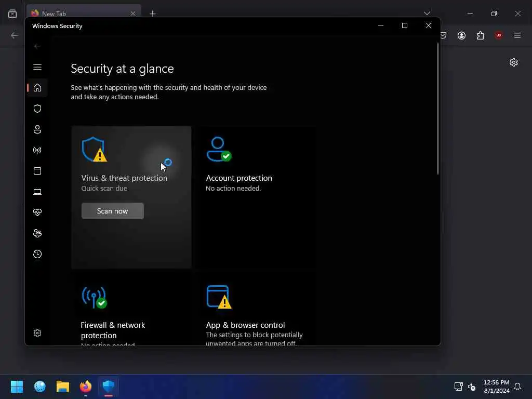This screenshot has width=532, height=399.
Task: Open Windows Security settings gear in sidebar
Action: pyautogui.click(x=37, y=333)
